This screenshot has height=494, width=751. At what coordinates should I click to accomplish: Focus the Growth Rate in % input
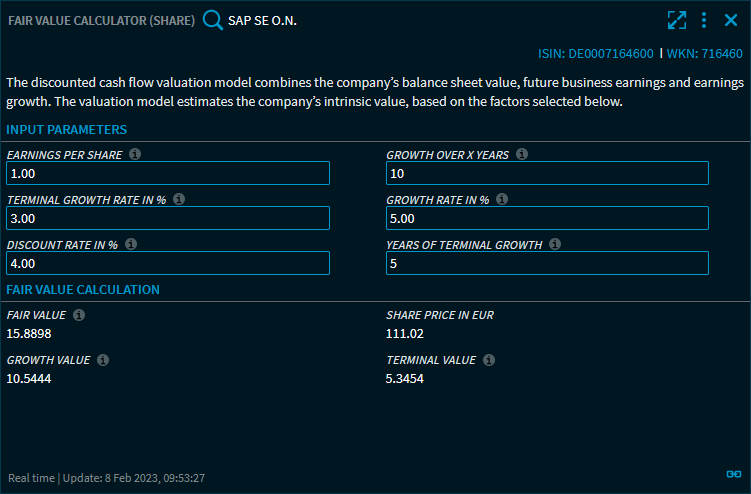(x=547, y=218)
